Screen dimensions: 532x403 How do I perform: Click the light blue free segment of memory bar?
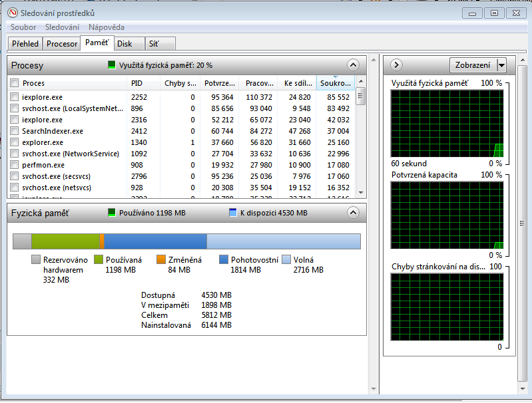(284, 241)
